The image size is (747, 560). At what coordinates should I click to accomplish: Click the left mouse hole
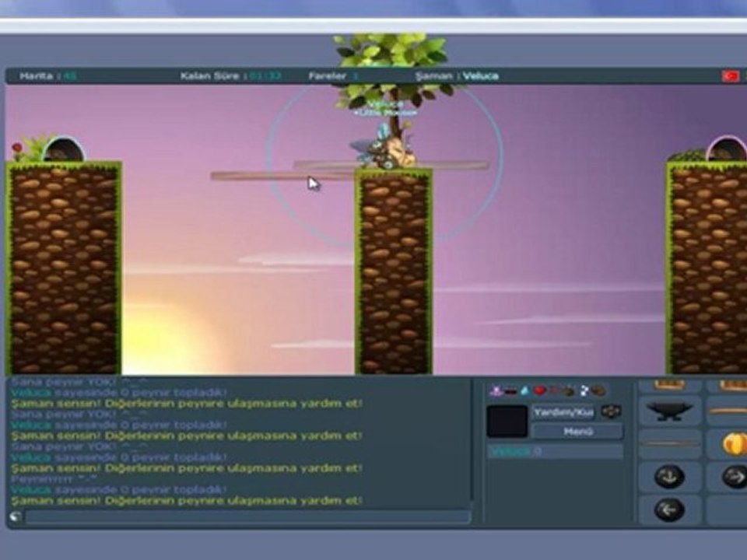pos(62,149)
